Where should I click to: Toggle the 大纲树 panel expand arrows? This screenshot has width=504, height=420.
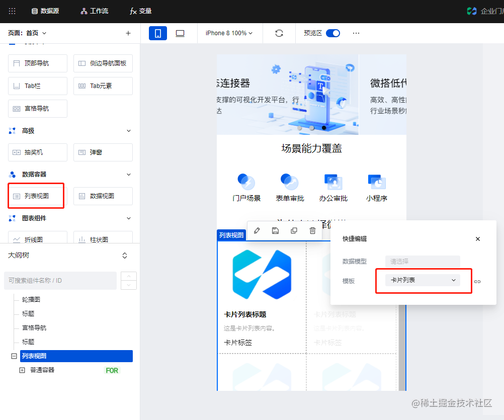click(x=125, y=256)
